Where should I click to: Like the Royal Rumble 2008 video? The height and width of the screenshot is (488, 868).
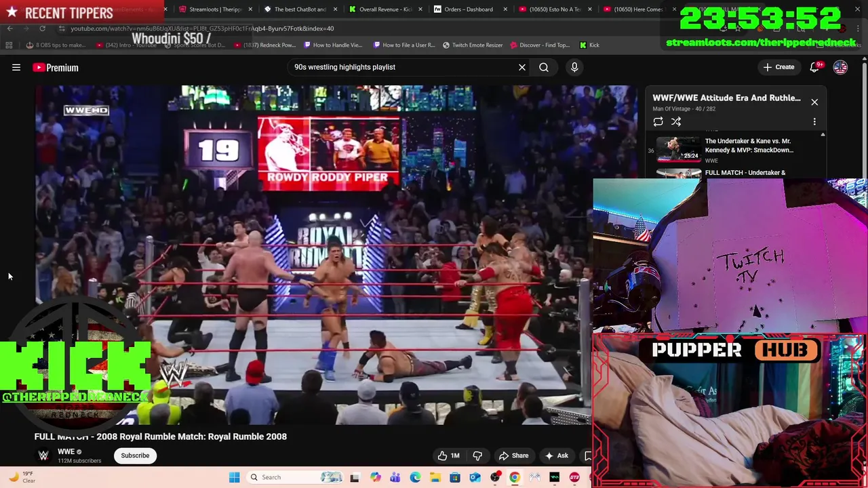(x=448, y=455)
